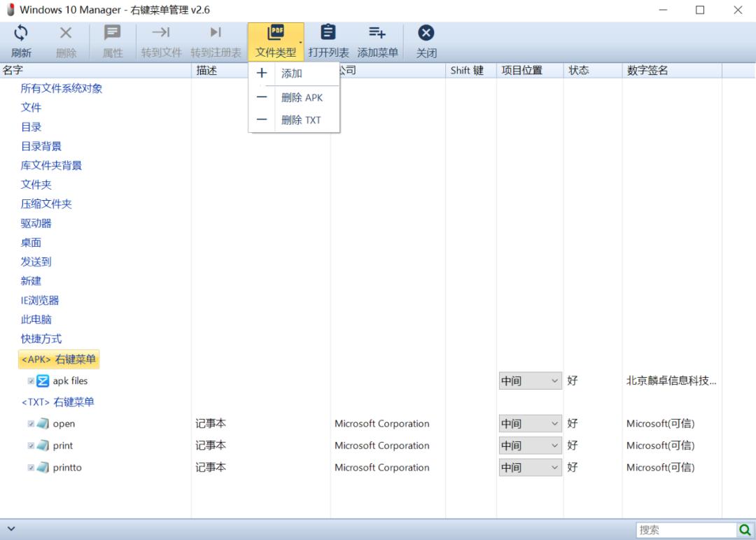The image size is (756, 540).
Task: Select the 新建 category
Action: pos(31,280)
